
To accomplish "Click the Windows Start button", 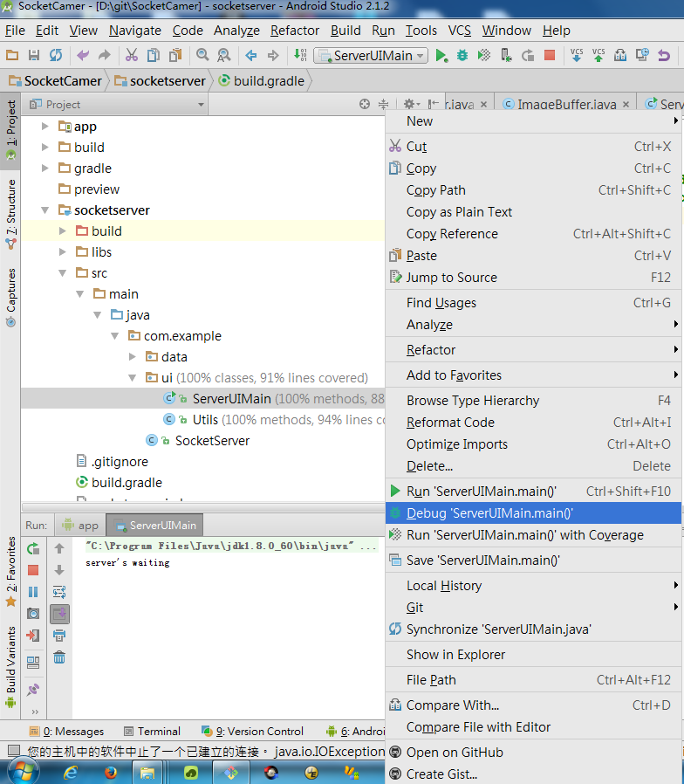I will click(23, 773).
